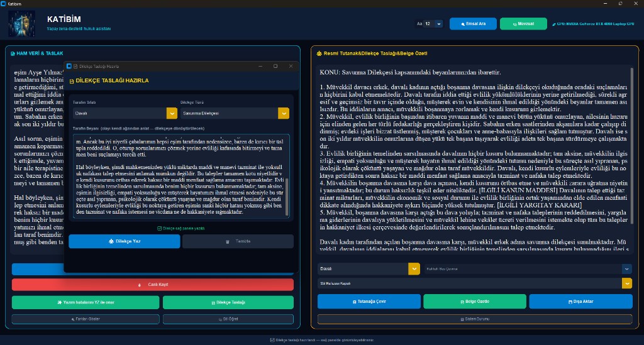Viewport: 644px width, 345px height.
Task: Maximize the Dilekçe Taslağı Hazırla dialog
Action: (x=275, y=66)
